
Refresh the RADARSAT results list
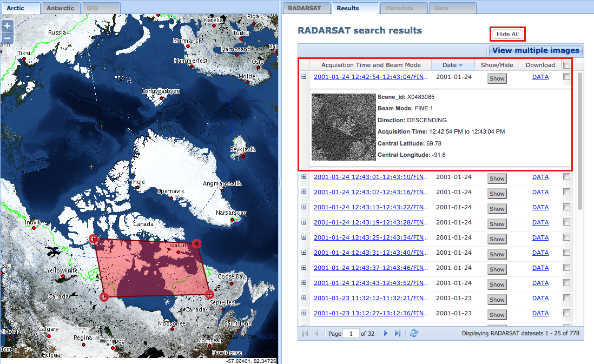pyautogui.click(x=413, y=333)
